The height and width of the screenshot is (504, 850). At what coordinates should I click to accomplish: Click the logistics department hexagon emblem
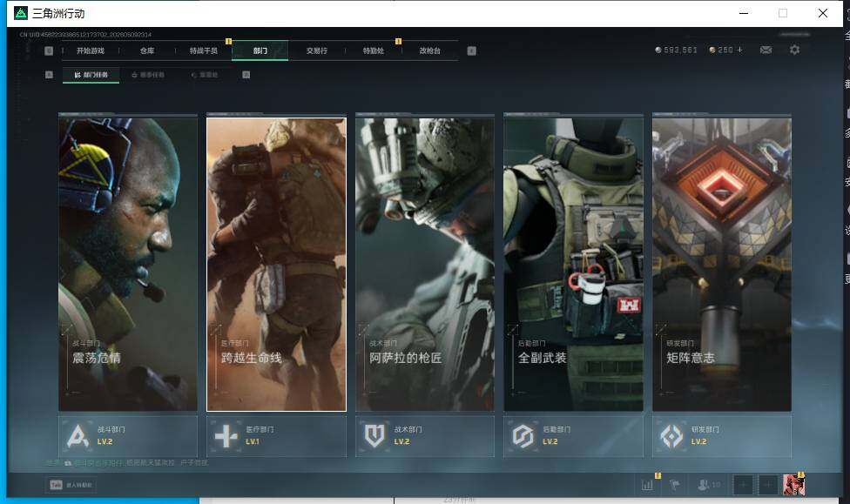pyautogui.click(x=523, y=436)
